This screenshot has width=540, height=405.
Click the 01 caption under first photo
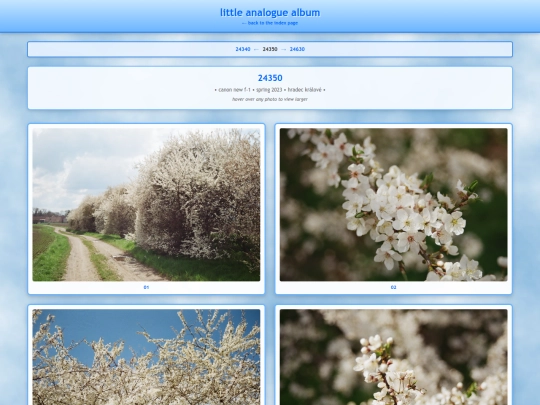(146, 287)
